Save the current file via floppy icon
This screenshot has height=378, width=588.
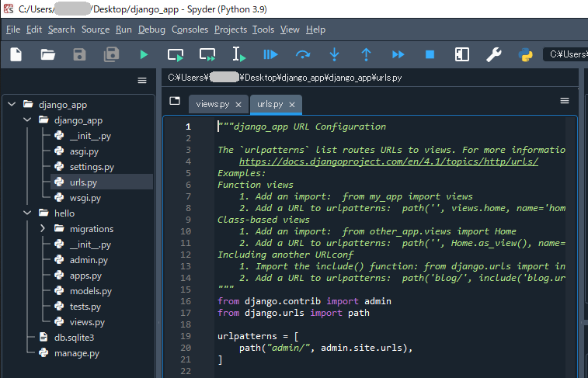79,54
